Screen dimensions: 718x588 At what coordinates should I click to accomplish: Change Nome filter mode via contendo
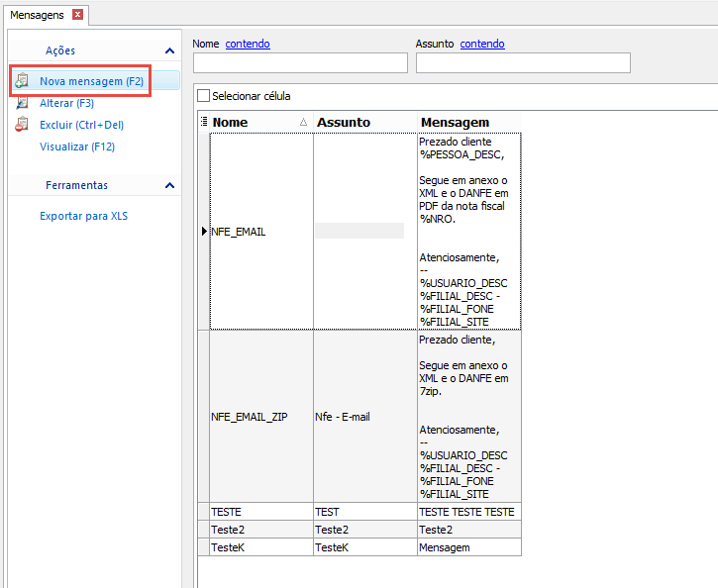(x=248, y=44)
